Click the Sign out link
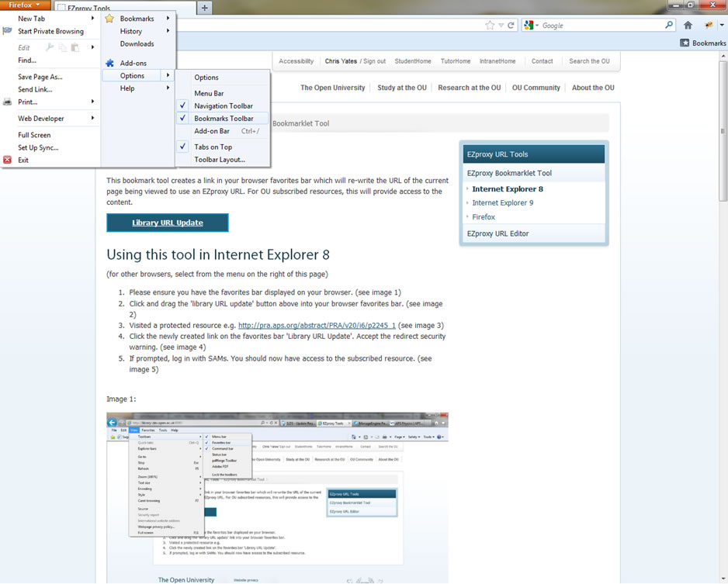Viewport: 728px width, 584px height. click(374, 61)
